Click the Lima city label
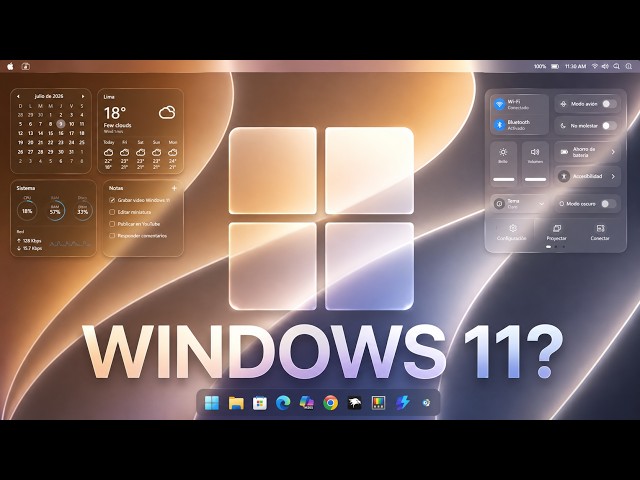Screen dimensions: 640x480 [109, 97]
